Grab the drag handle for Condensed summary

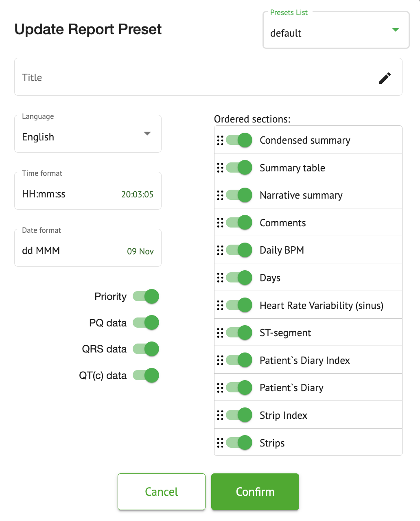220,140
